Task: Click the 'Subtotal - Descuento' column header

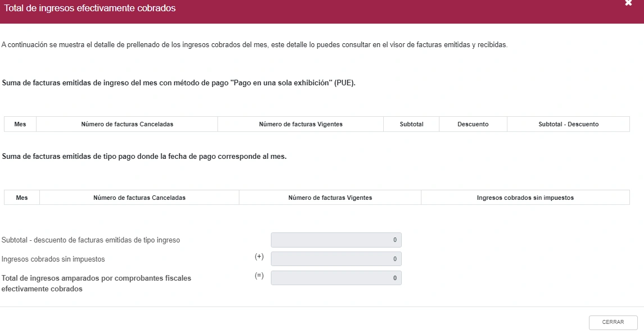Action: [569, 124]
